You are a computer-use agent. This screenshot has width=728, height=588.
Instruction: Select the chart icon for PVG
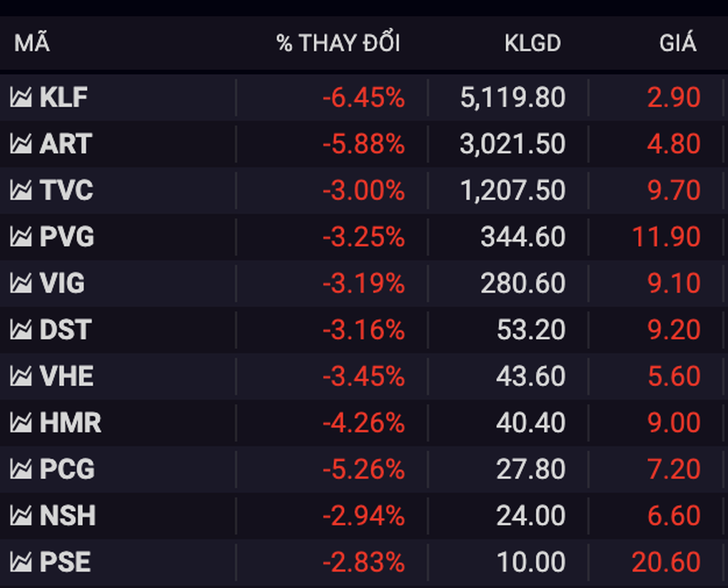click(21, 236)
